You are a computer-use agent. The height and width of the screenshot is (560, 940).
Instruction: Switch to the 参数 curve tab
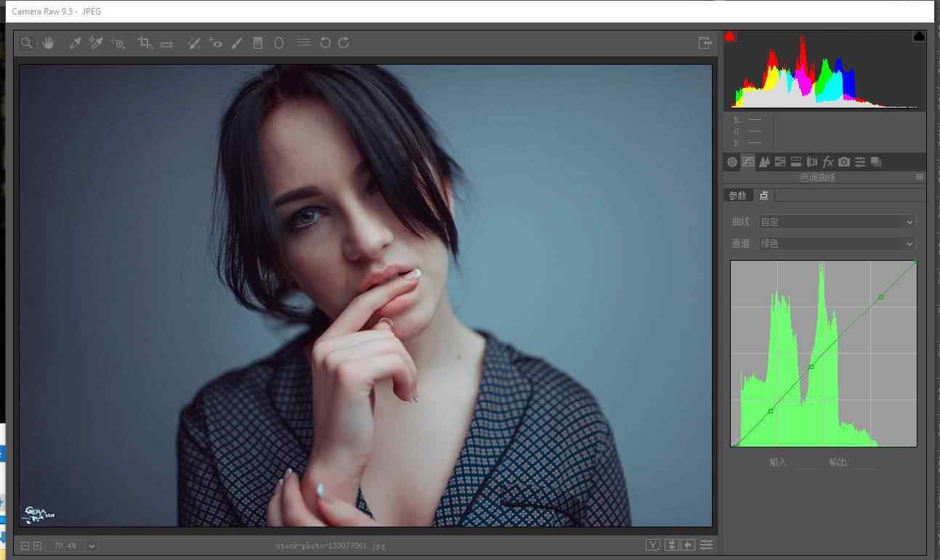737,195
